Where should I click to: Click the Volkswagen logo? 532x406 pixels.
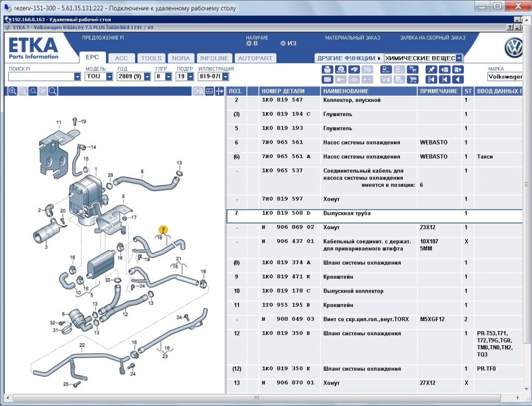[x=514, y=48]
